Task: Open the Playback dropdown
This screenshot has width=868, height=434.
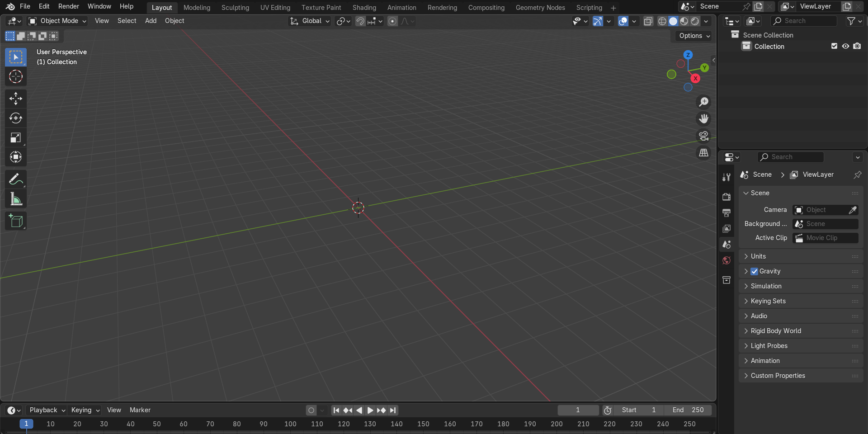Action: (47, 410)
